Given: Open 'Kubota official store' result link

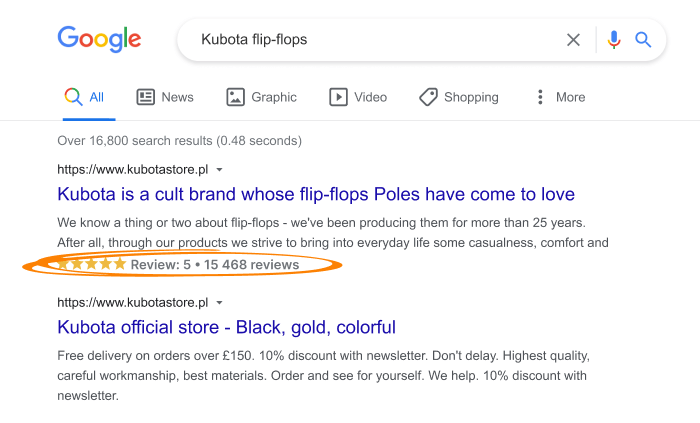Looking at the screenshot, I should click(226, 327).
